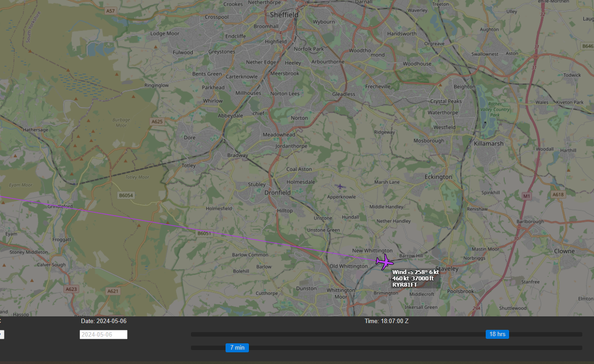Click the A621 road shield marker
The height and width of the screenshot is (364, 594).
coord(113,291)
